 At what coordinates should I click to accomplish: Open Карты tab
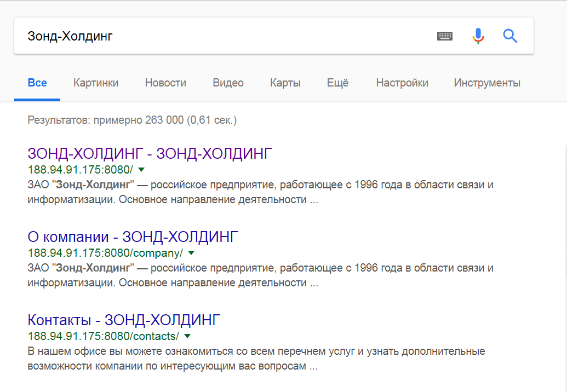(285, 83)
